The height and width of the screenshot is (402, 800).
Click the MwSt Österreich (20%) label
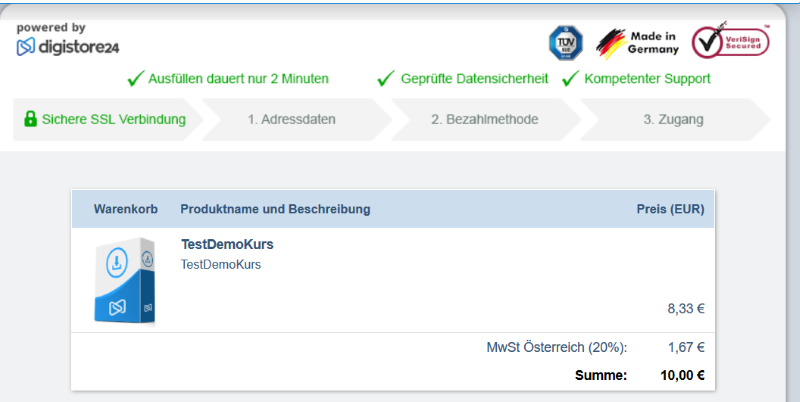point(557,348)
